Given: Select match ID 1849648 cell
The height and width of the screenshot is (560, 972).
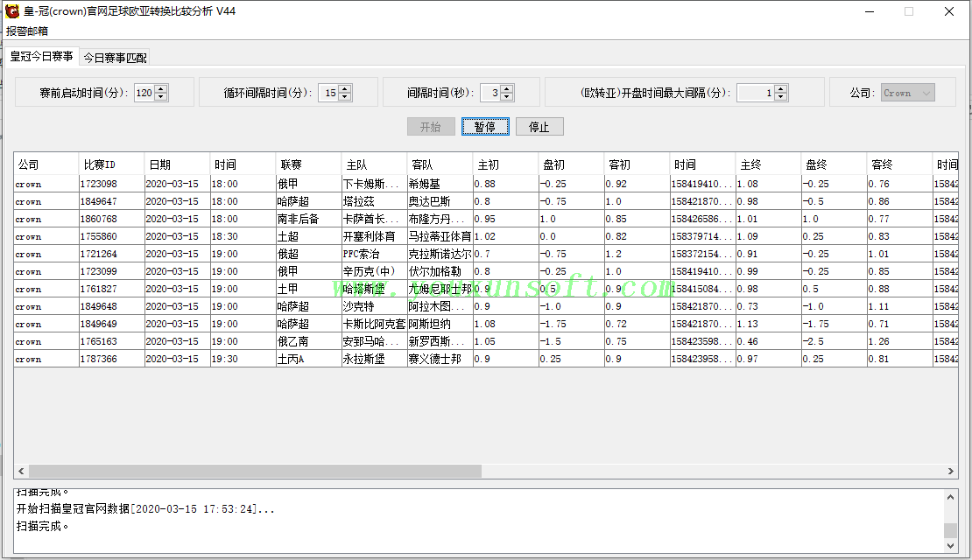Looking at the screenshot, I should 111,306.
